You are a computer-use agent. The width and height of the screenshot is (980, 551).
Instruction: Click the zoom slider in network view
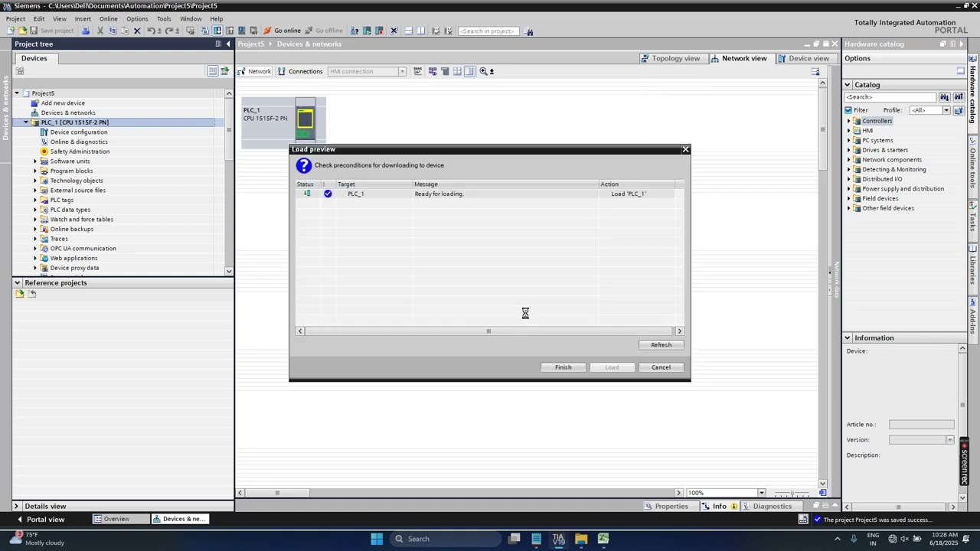tap(791, 493)
